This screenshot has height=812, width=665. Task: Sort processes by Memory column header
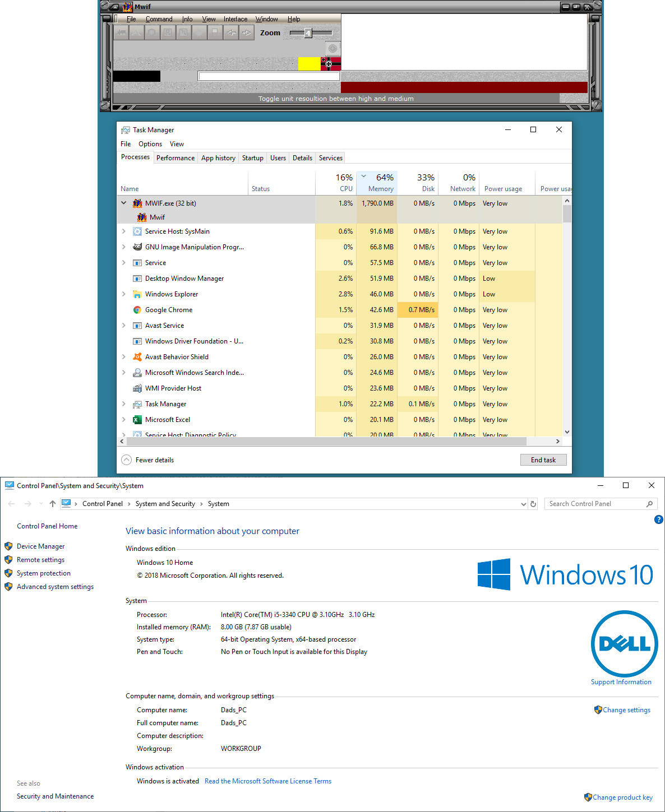click(x=376, y=183)
